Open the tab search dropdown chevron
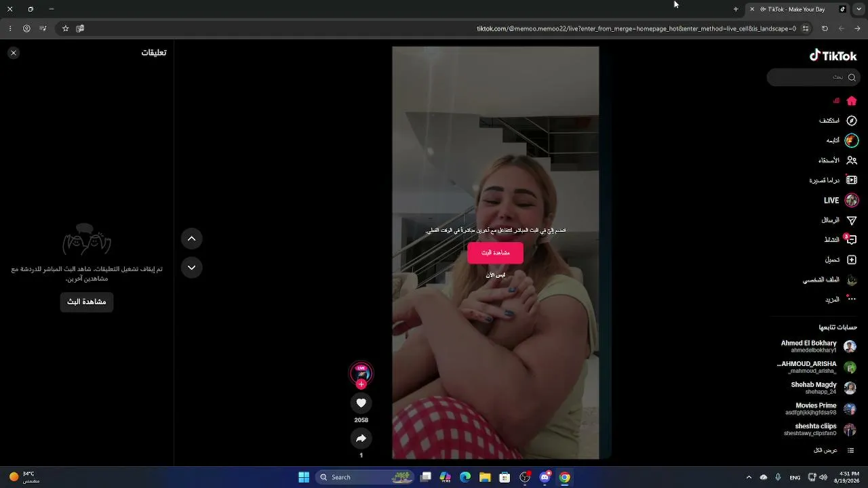The width and height of the screenshot is (868, 488). point(859,9)
